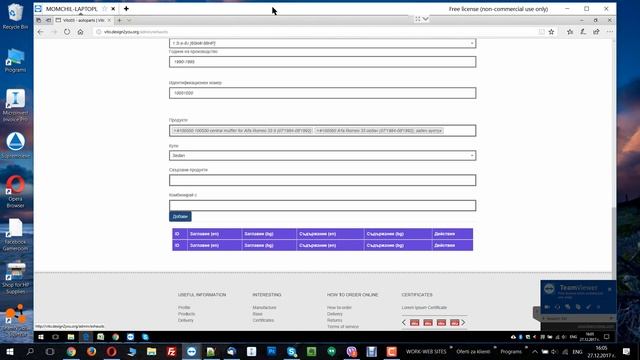Open the How to order footer link
Image resolution: width=640 pixels, height=360 pixels.
[339, 307]
